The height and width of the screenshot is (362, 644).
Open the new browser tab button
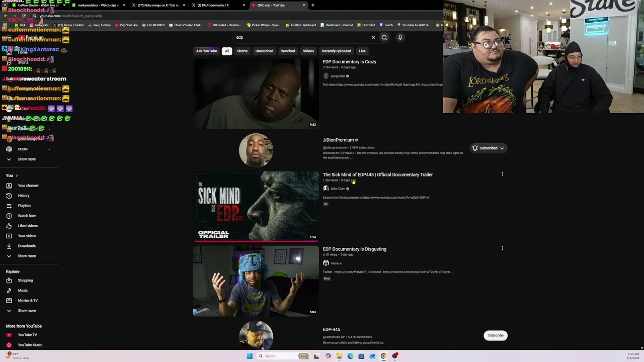point(313,5)
